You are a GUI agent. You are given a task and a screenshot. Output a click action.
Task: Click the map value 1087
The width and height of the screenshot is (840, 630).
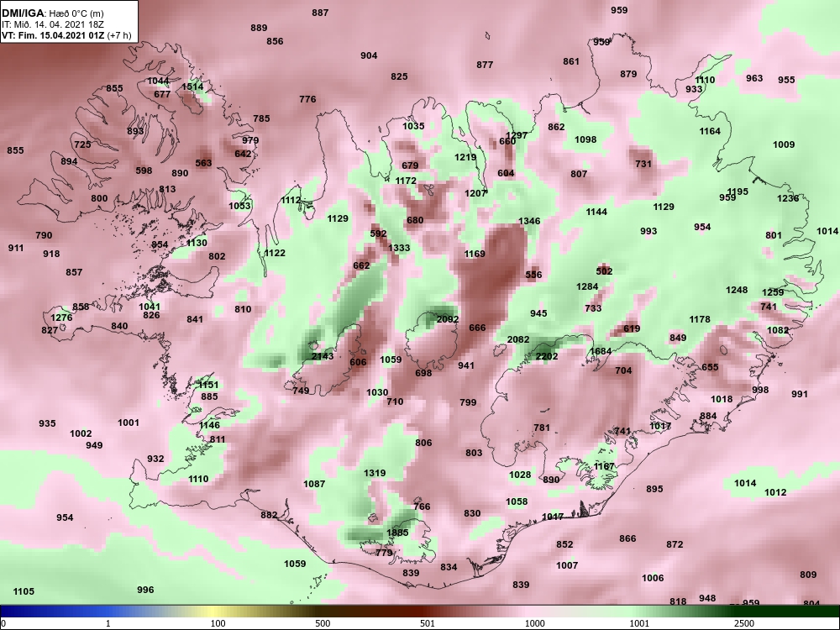coord(314,484)
